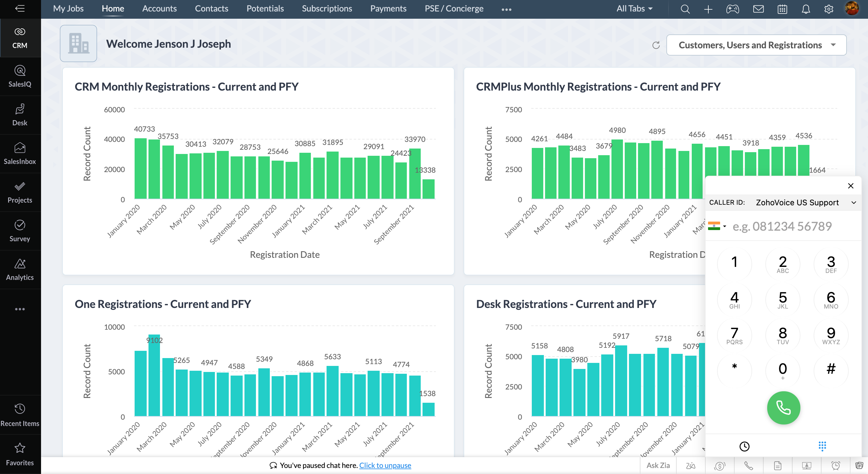Click the search magnifier icon
Screen dimensions: 868x474
(685, 9)
